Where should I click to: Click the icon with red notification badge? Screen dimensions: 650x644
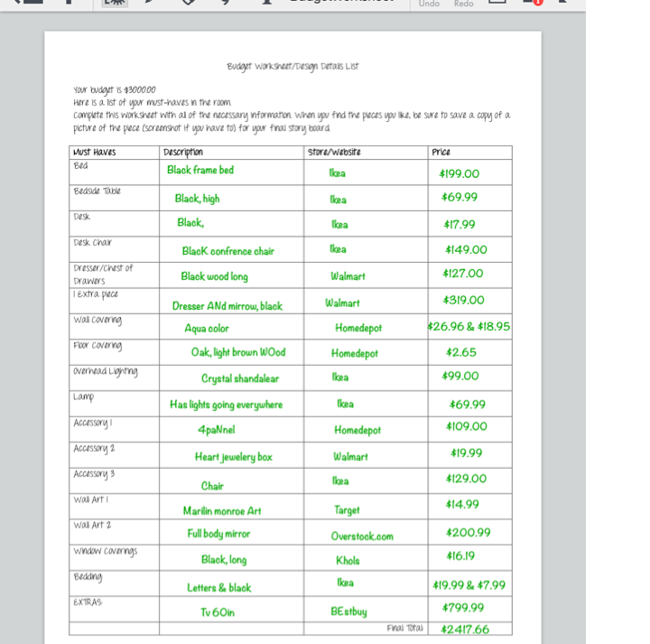pyautogui.click(x=534, y=3)
